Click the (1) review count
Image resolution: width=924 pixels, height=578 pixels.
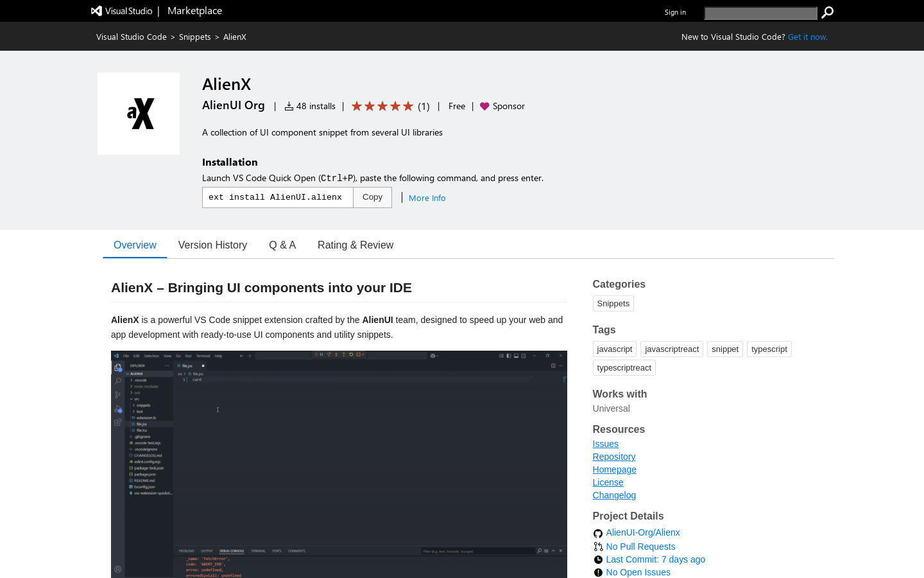tap(424, 107)
